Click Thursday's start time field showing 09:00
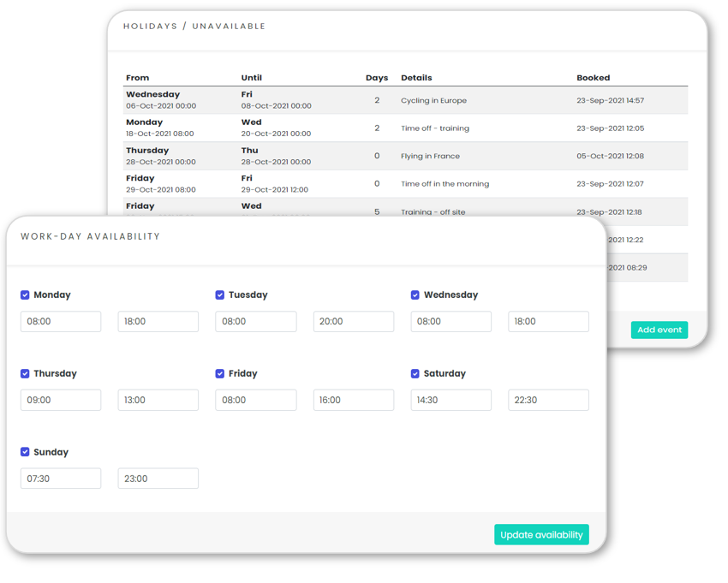The width and height of the screenshot is (728, 583). click(60, 400)
